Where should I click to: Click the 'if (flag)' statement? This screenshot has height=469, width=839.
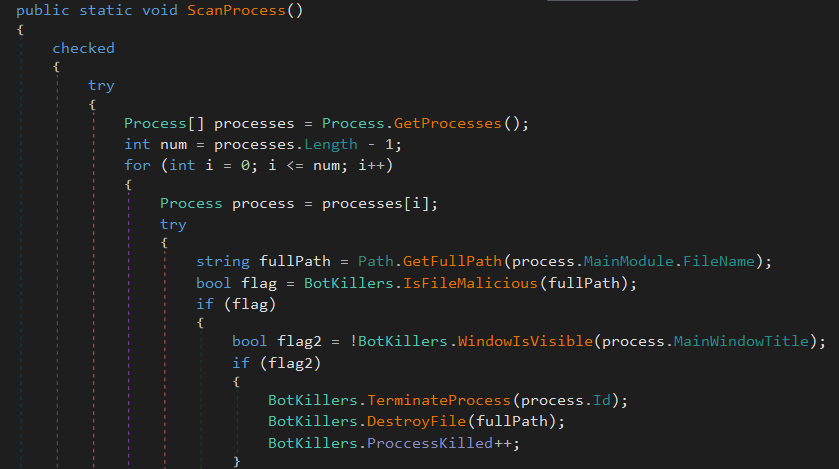236,304
